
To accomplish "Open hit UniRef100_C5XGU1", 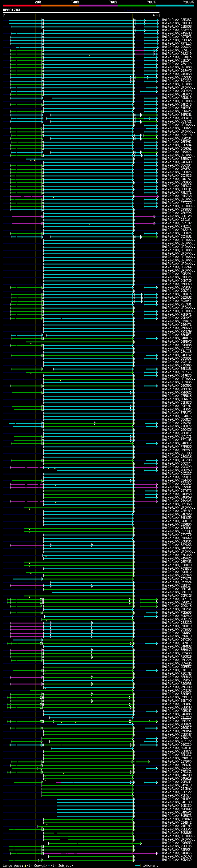I will [177, 236].
